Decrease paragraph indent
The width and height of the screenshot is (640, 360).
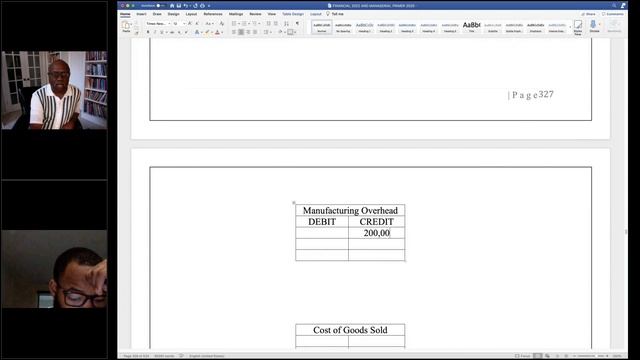269,23
